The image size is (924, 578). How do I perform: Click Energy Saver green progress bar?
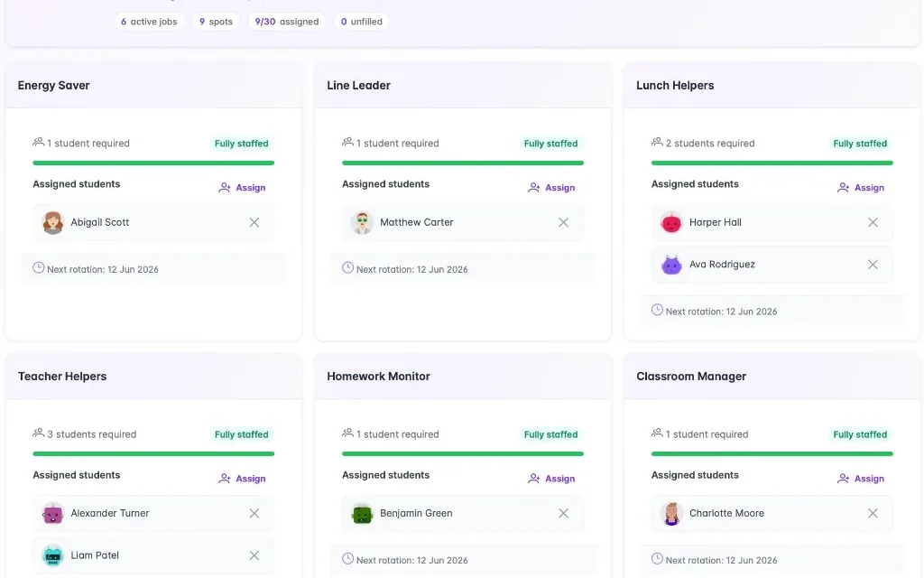point(153,163)
